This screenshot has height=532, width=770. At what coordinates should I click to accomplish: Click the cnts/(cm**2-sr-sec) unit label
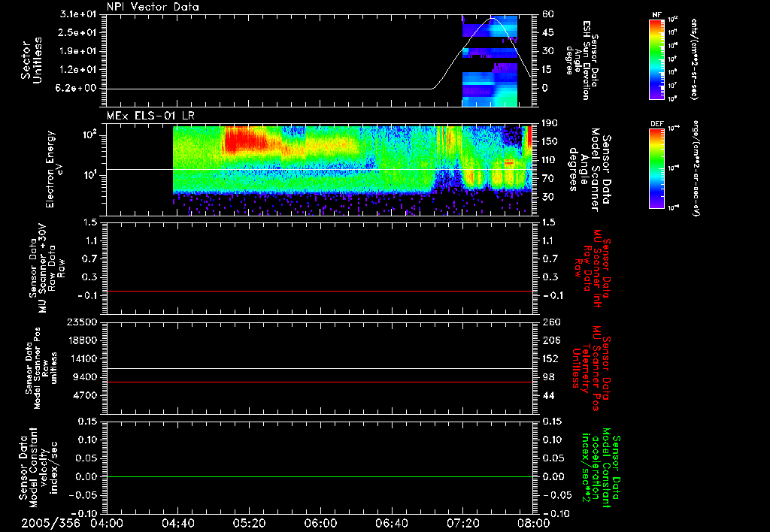click(694, 59)
